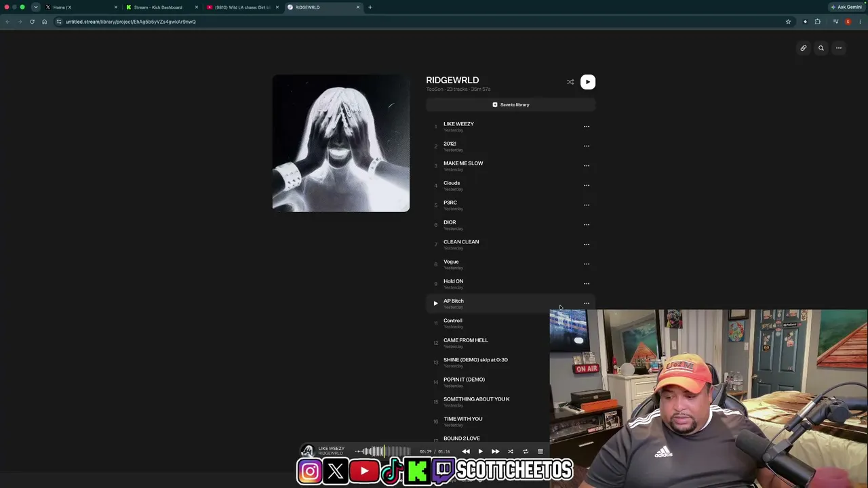Close the Home / X tab
This screenshot has height=488, width=868.
point(116,7)
